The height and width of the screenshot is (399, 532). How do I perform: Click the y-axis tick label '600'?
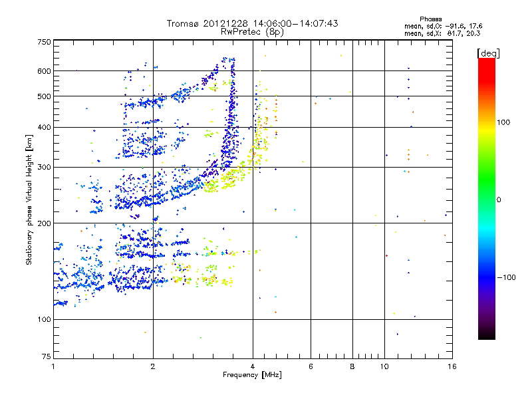click(x=44, y=71)
